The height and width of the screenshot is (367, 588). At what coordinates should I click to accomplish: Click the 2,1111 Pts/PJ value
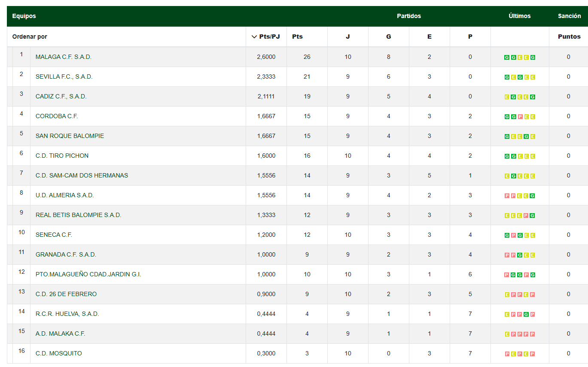[266, 96]
